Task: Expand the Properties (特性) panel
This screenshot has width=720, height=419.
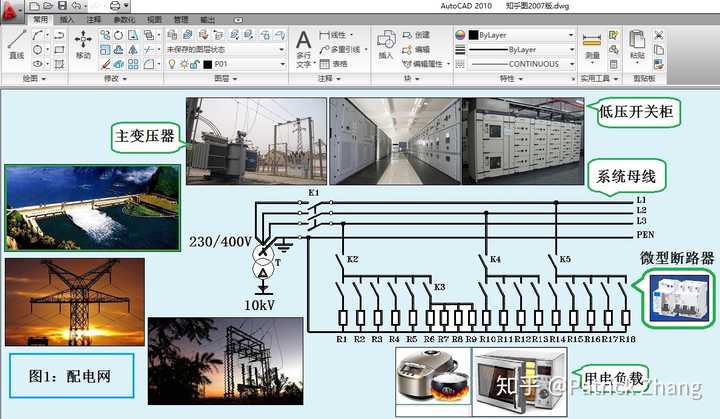Action: click(x=511, y=79)
